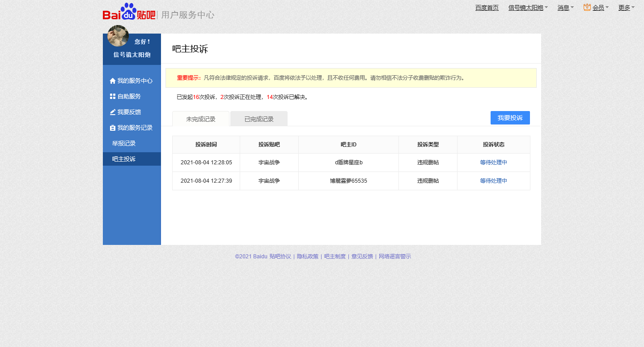The width and height of the screenshot is (644, 347).
Task: Switch to the 已完成记录 tab
Action: click(259, 119)
